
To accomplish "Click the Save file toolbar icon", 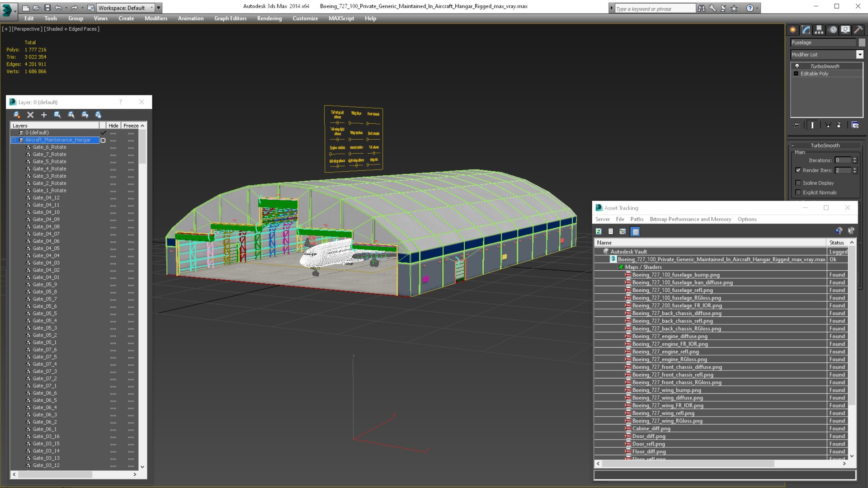I will (x=47, y=8).
